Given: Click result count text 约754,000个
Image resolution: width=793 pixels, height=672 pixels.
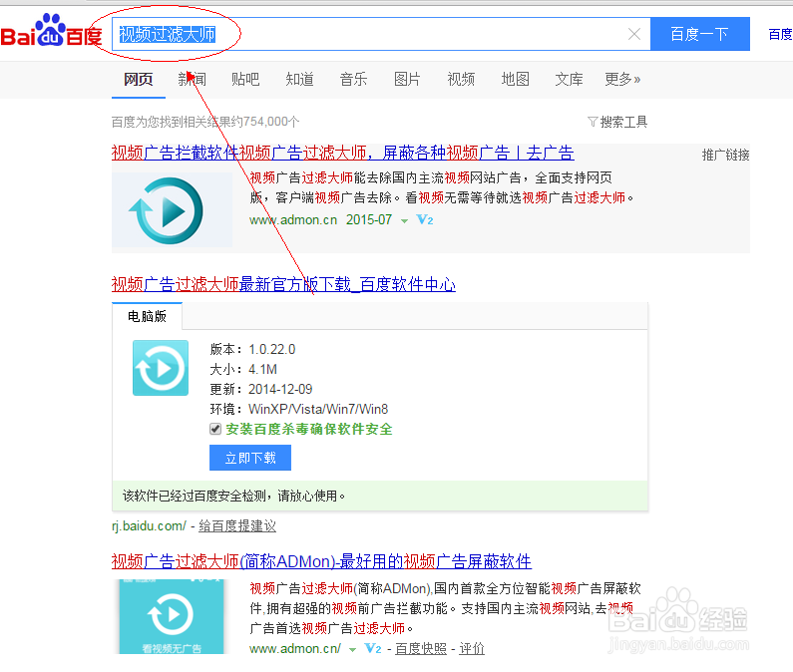Looking at the screenshot, I should pyautogui.click(x=265, y=122).
